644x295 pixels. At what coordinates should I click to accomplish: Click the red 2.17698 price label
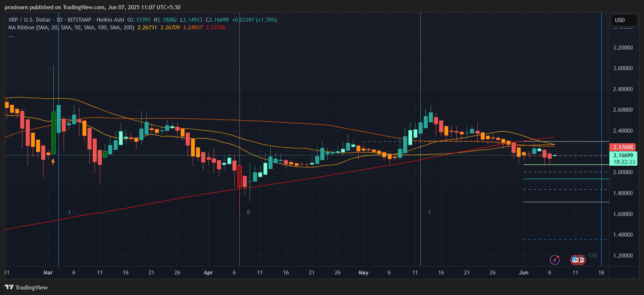(x=623, y=147)
